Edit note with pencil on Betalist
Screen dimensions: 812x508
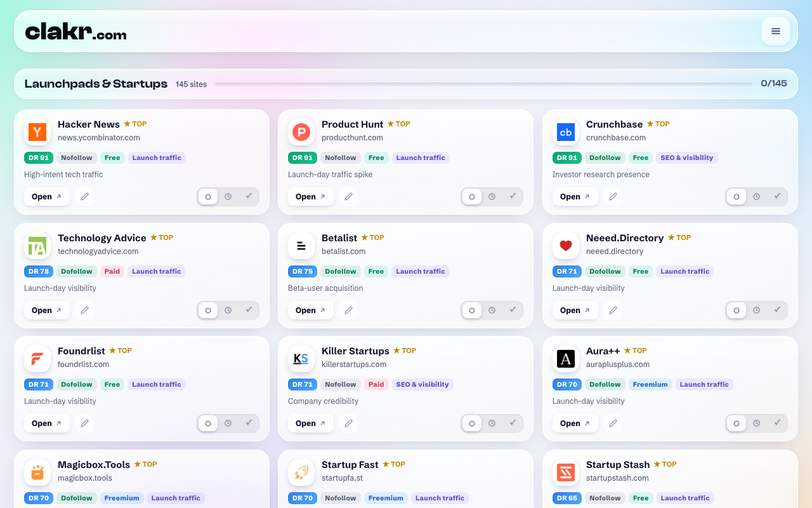[348, 311]
